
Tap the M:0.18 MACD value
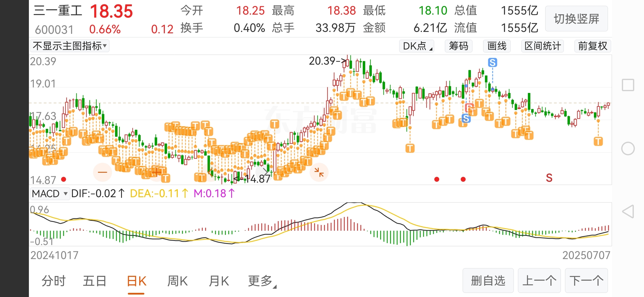click(x=214, y=194)
